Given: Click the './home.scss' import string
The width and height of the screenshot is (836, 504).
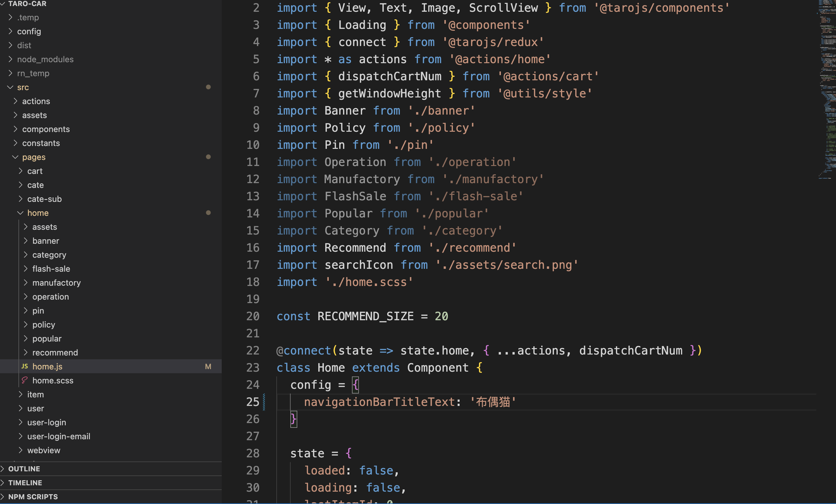Looking at the screenshot, I should click(369, 282).
